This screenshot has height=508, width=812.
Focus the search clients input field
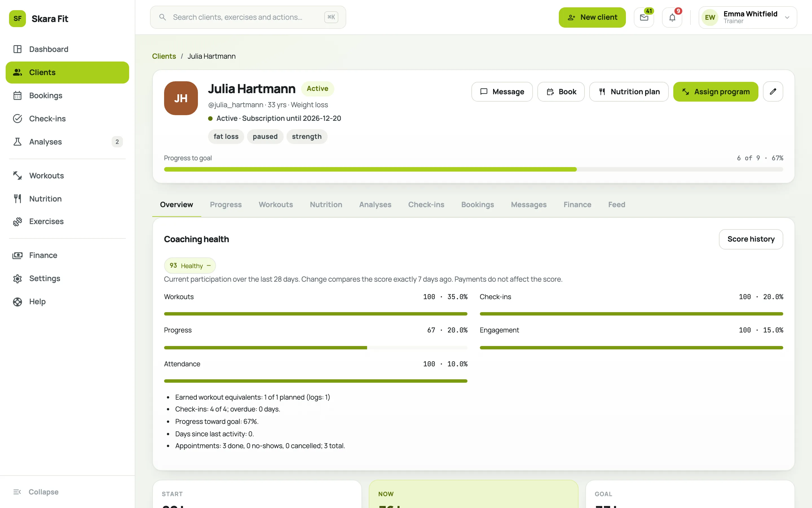[x=248, y=17]
